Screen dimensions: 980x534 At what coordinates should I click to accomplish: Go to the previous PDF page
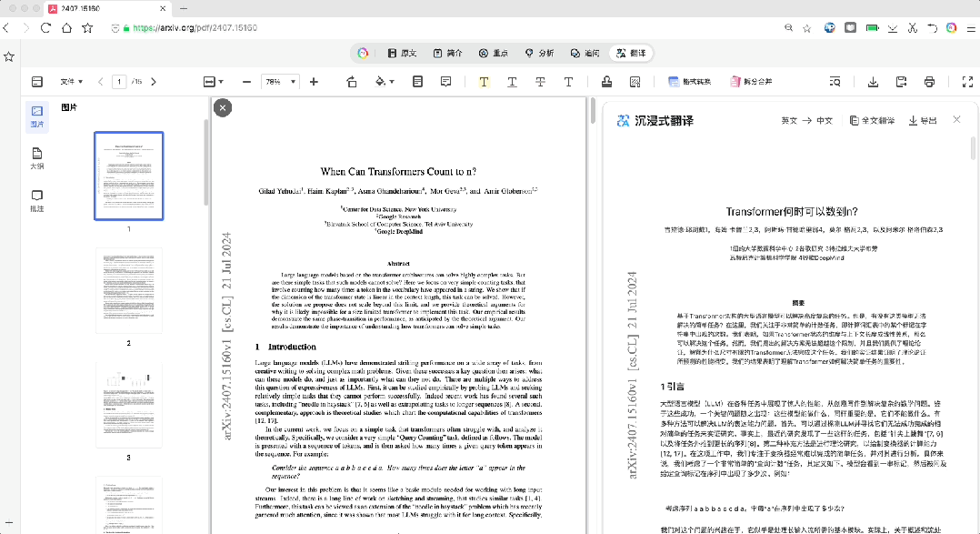101,81
